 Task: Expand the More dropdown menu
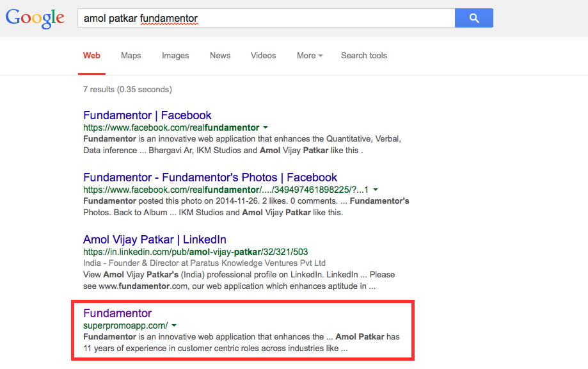pyautogui.click(x=310, y=56)
